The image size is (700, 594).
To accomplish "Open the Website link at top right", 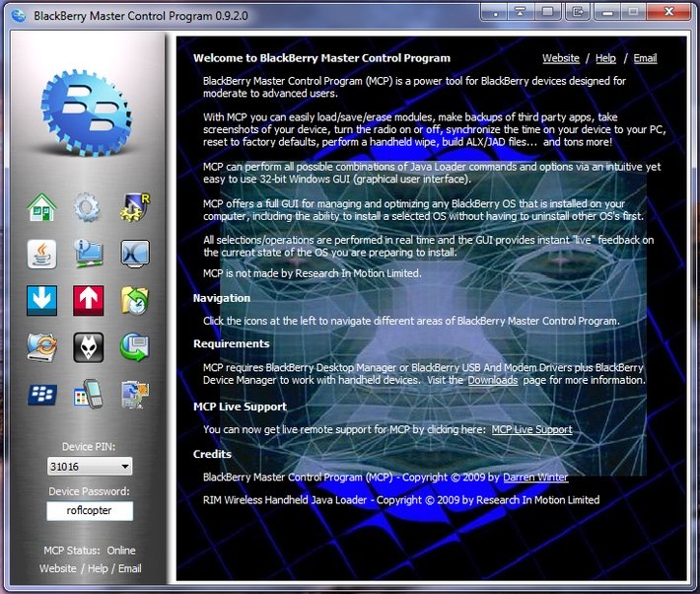I will (x=561, y=58).
